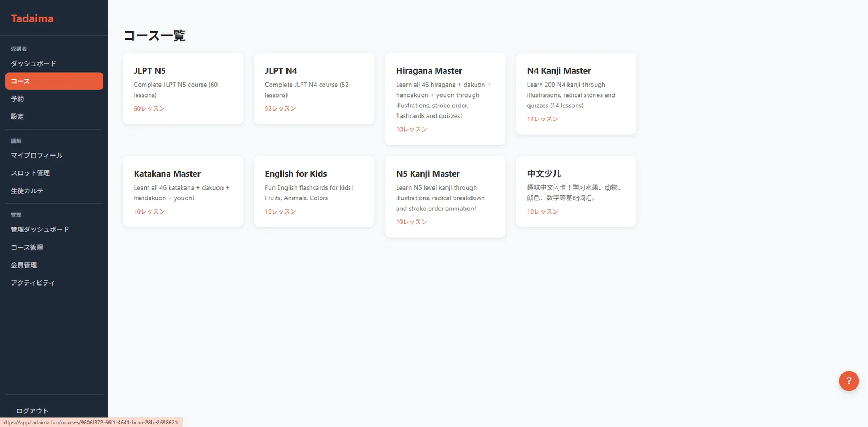Open the N5 Kanji Master course card
The width and height of the screenshot is (868, 427).
point(445,197)
